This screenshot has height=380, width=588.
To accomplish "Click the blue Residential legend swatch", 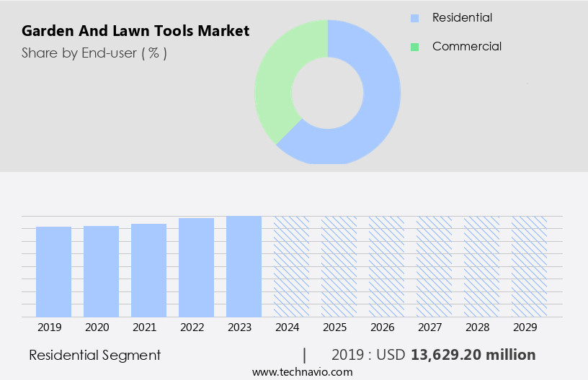I will 414,18.
